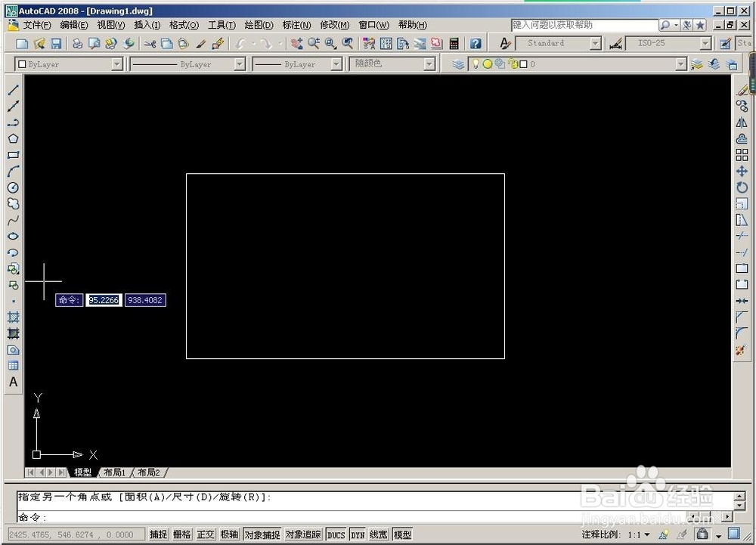Select the Polygon tool
This screenshot has height=545, width=756.
13,139
